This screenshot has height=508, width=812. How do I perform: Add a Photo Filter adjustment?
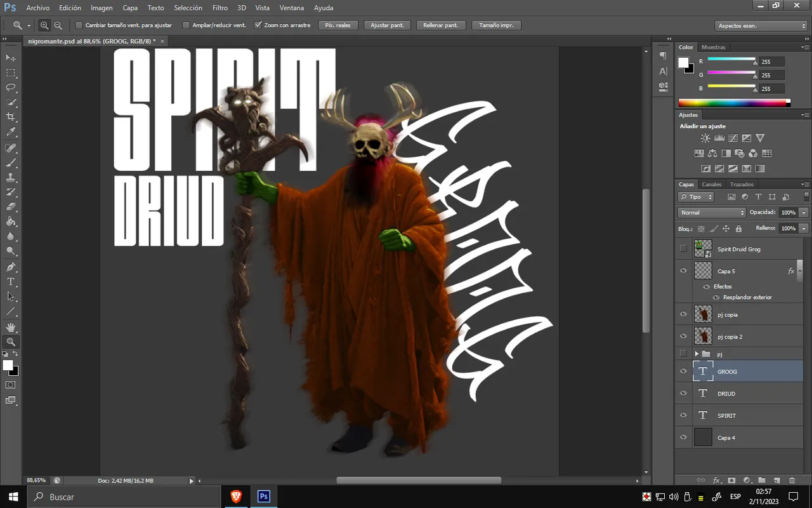coord(740,153)
